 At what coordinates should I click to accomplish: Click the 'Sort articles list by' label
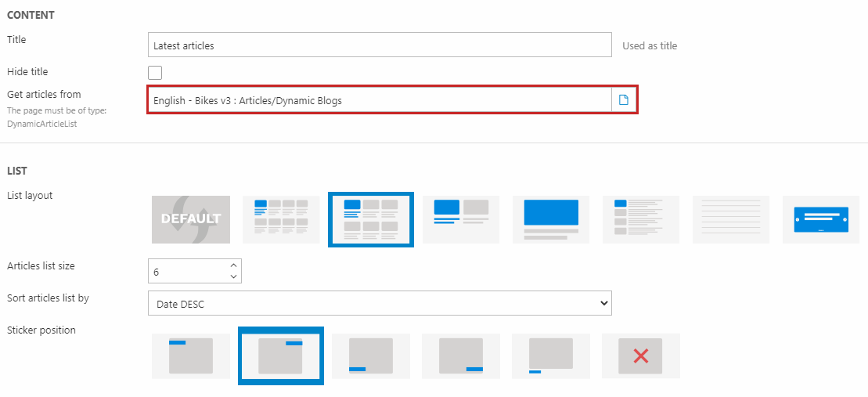48,298
